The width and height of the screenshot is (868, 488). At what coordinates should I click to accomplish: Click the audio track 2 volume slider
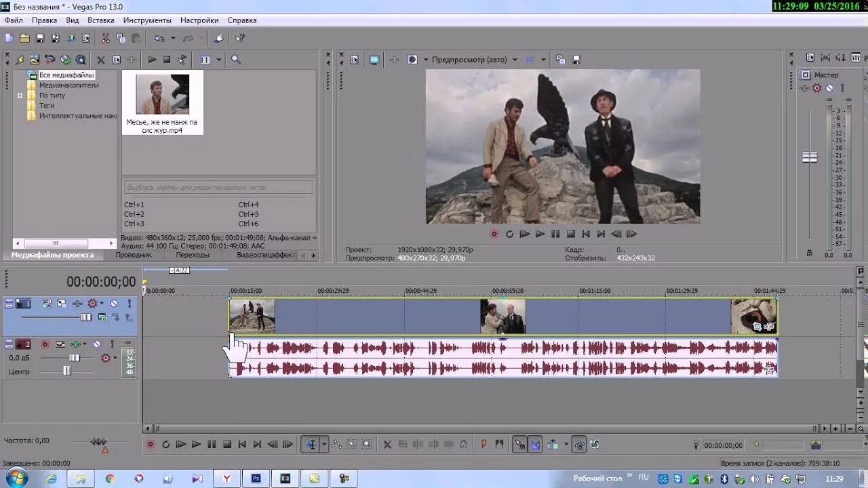[74, 358]
